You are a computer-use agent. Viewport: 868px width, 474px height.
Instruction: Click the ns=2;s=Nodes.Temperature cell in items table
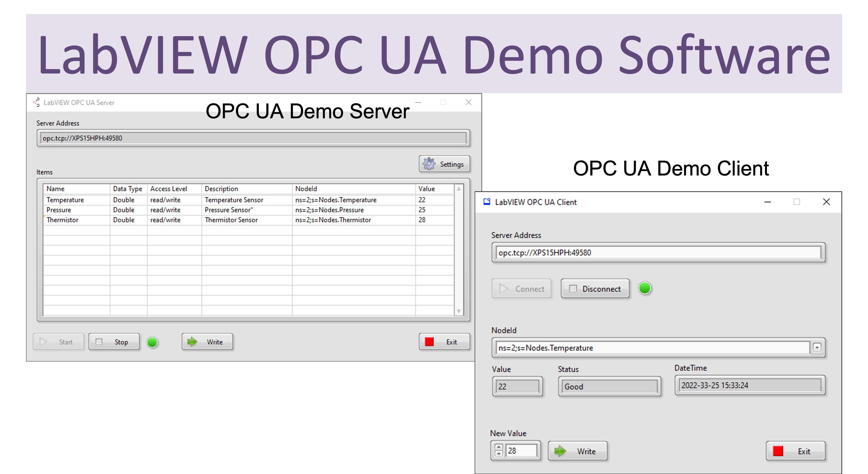[x=354, y=200]
